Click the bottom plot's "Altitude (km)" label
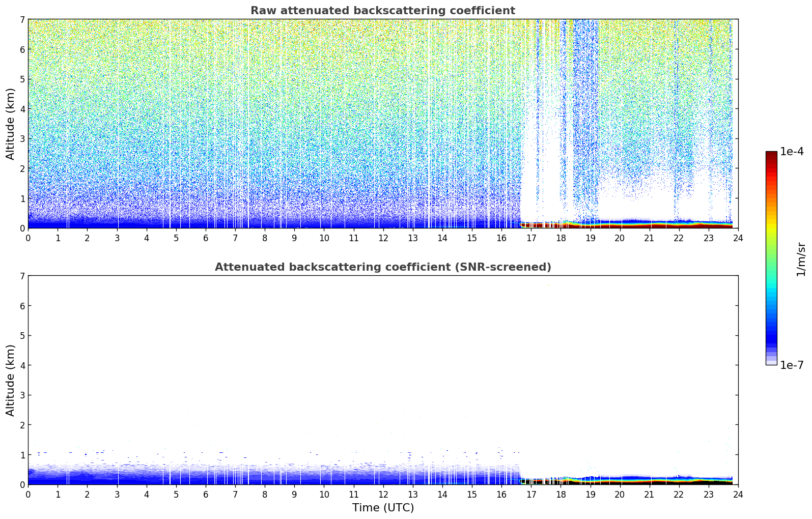 (11, 380)
